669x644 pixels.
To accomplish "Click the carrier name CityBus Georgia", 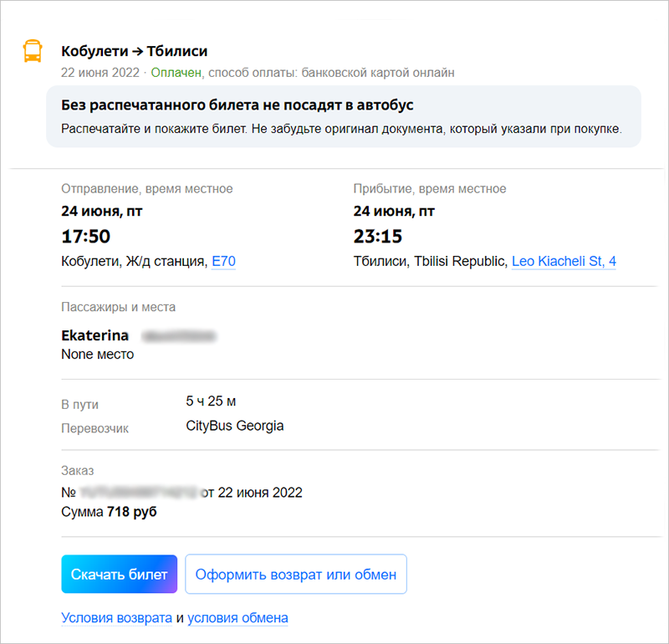I will point(235,426).
